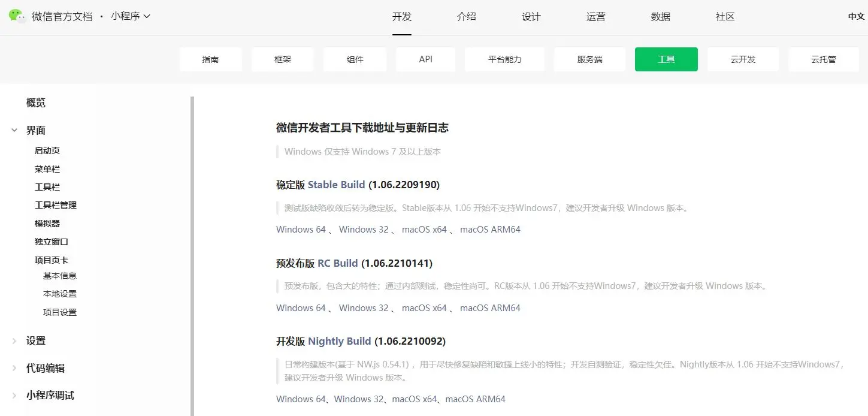Select the 云开发 navigation button
868x416 pixels.
(x=743, y=59)
